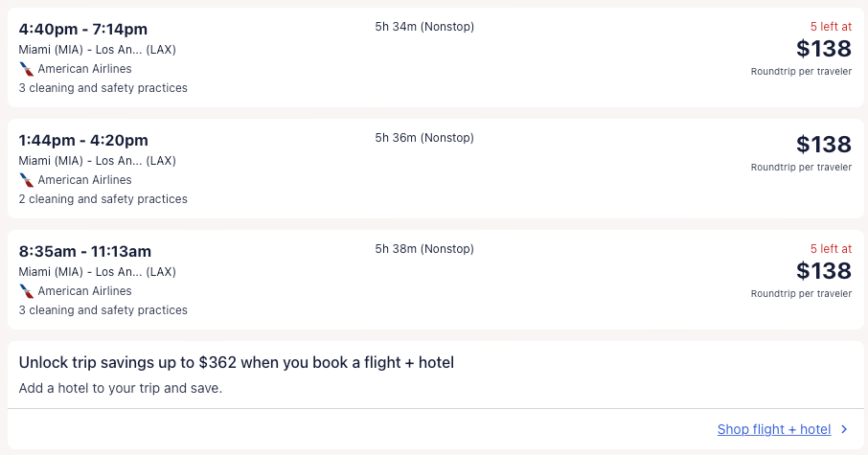Click $138 price on the 8:35am flight
The height and width of the screenshot is (455, 868).
823,271
